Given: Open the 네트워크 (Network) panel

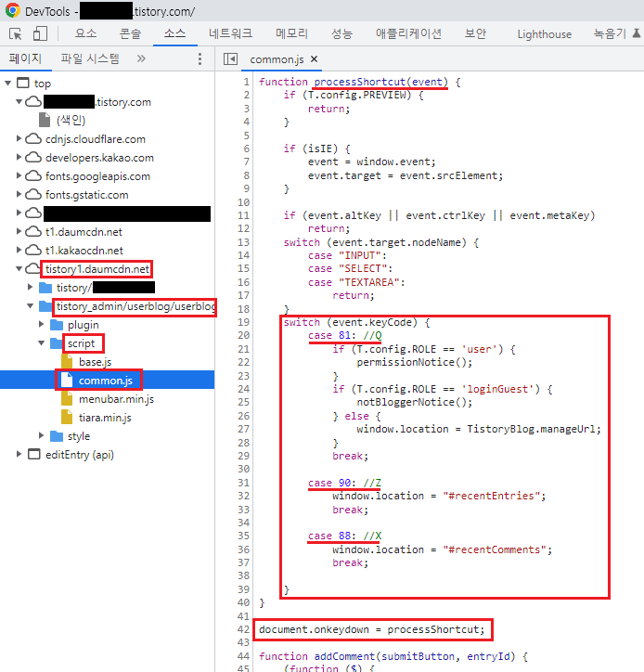Looking at the screenshot, I should point(230,33).
